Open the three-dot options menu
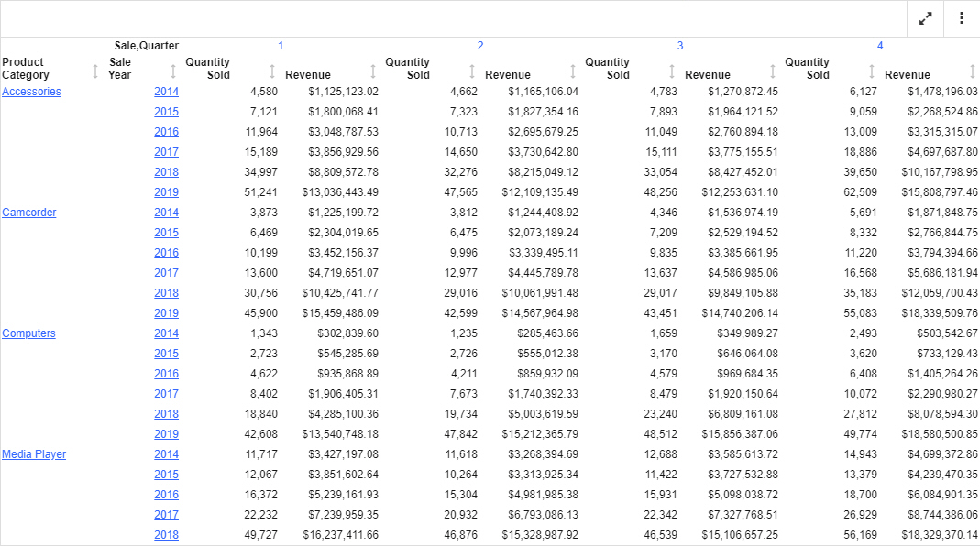Viewport: 980px width, 546px height. click(x=961, y=18)
